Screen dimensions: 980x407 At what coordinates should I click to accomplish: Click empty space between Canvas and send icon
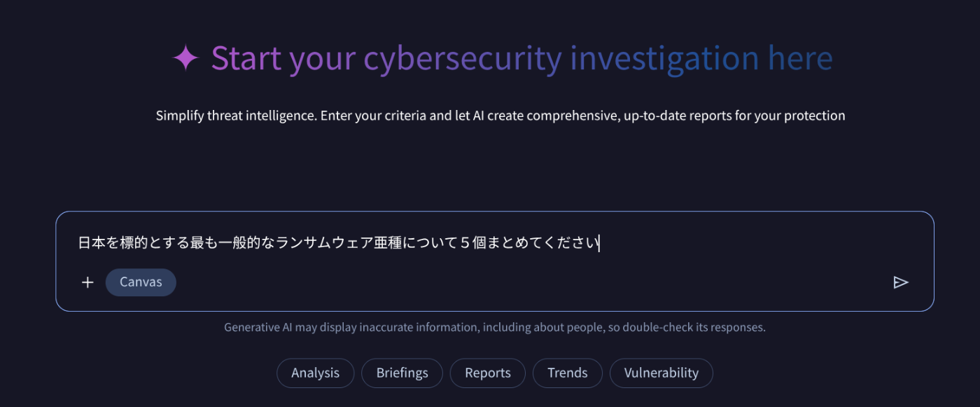coord(532,282)
